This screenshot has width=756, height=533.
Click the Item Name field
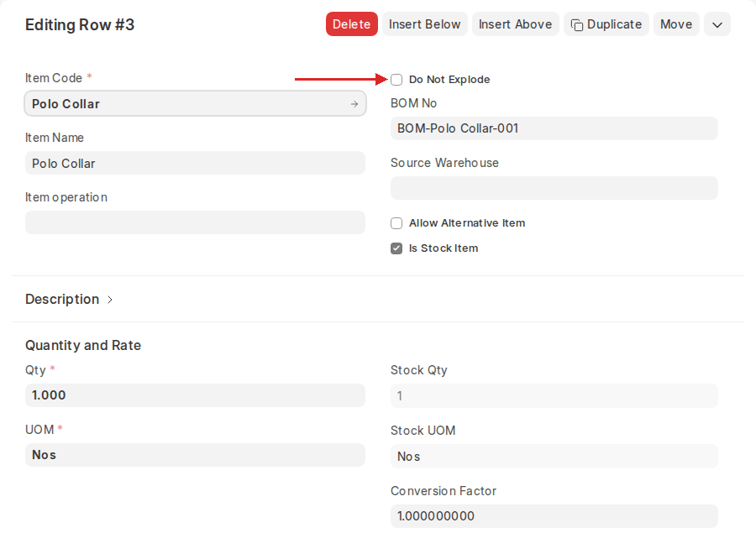[x=195, y=163]
